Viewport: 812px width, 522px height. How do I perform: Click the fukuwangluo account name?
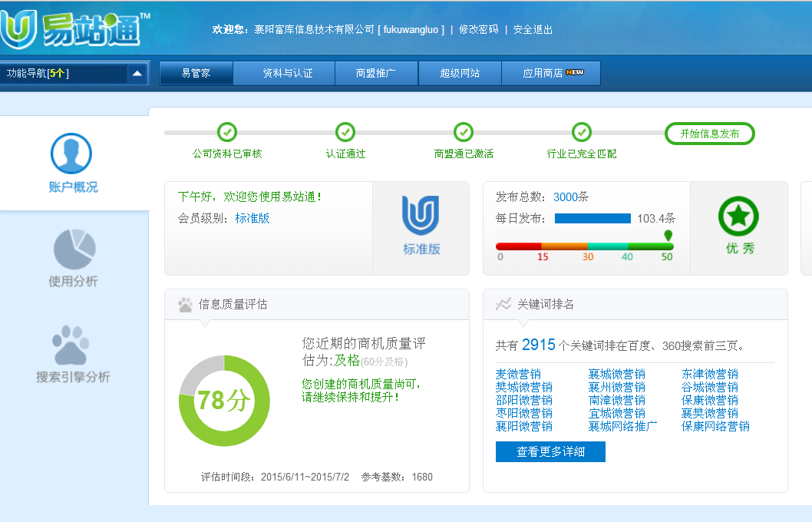point(411,29)
